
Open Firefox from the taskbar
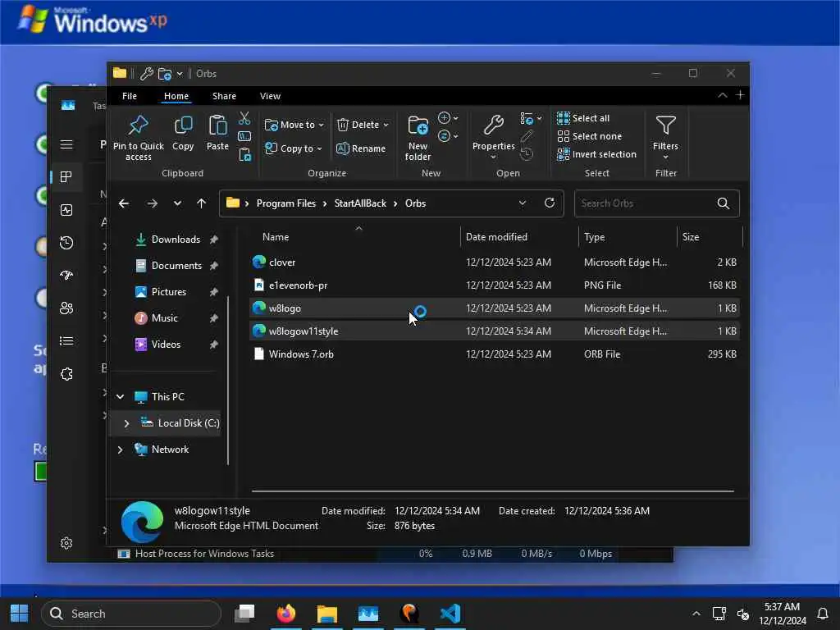point(285,614)
